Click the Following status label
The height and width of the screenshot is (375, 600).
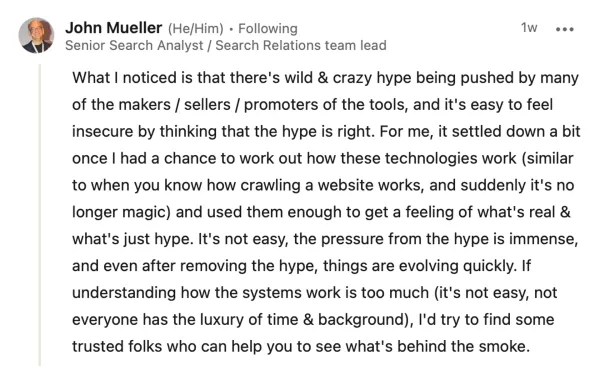point(268,29)
